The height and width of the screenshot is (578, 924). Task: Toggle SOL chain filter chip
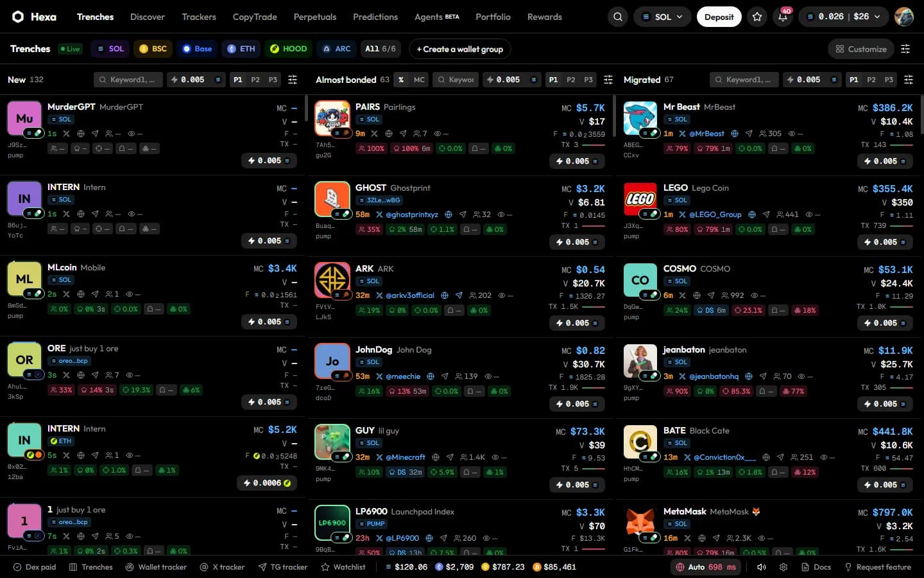pos(110,49)
